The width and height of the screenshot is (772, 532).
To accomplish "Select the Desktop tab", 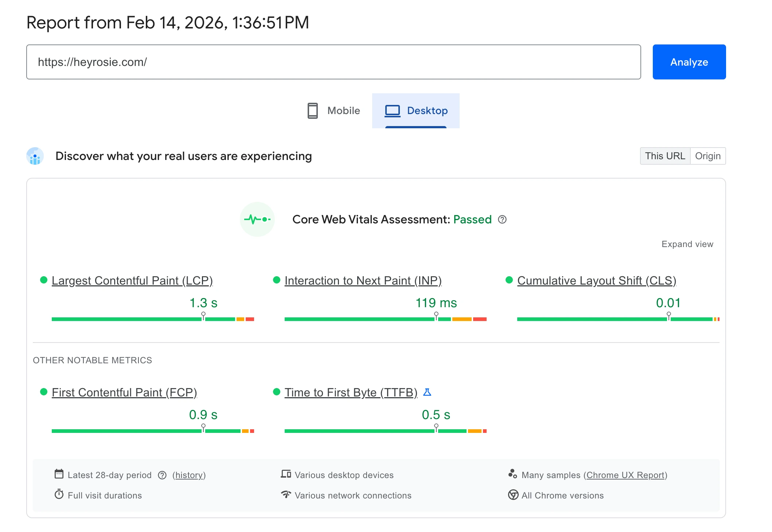I will point(416,111).
